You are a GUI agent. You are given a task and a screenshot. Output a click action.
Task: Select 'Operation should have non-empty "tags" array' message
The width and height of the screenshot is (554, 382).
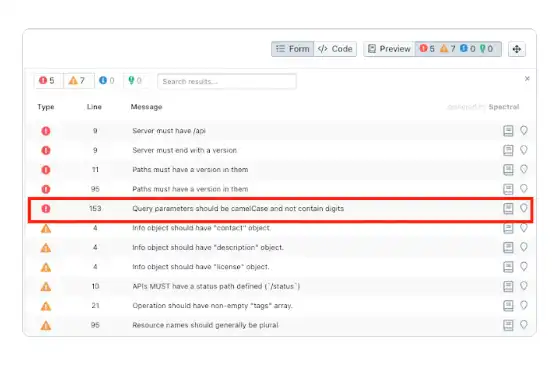tap(212, 306)
